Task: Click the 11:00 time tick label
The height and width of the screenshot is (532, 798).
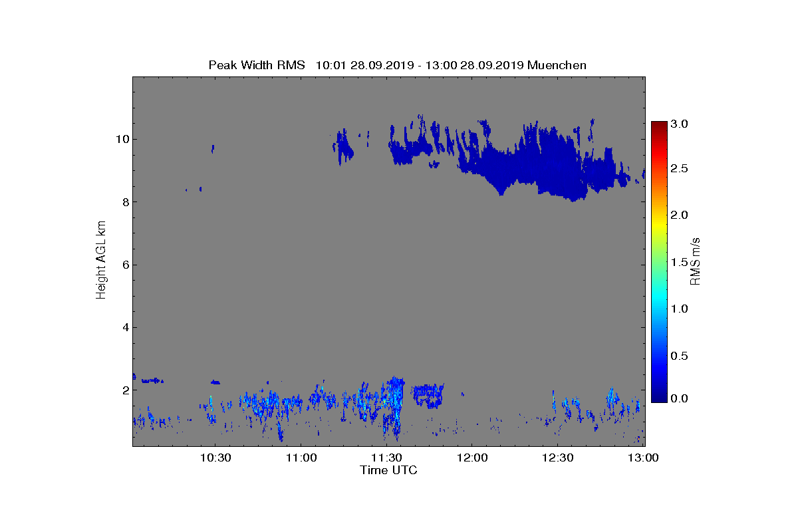Action: point(301,458)
